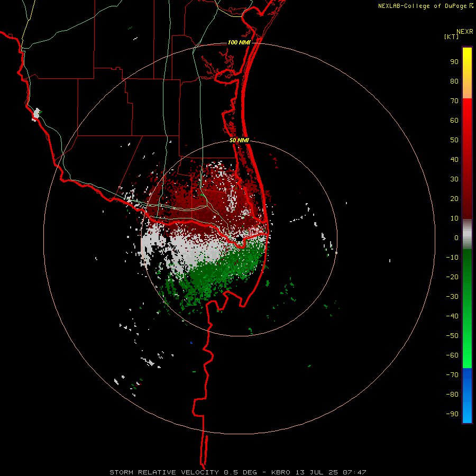Click the positive 40 legend value

(x=454, y=159)
